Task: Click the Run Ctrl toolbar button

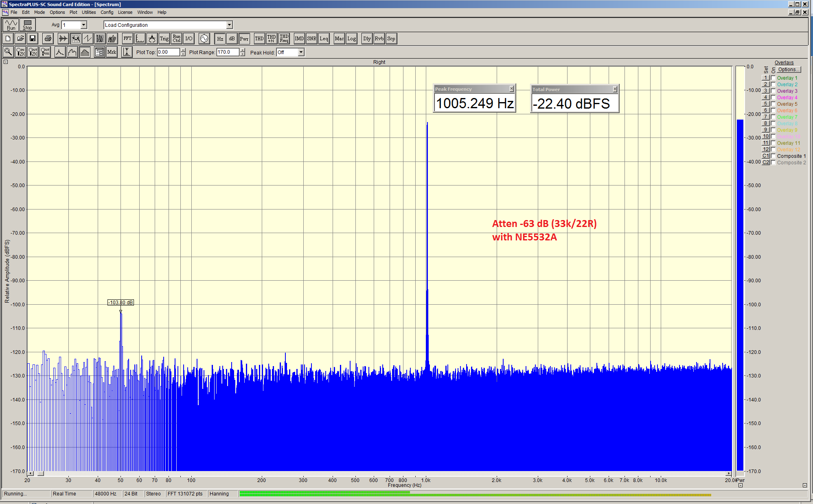Action: click(176, 39)
